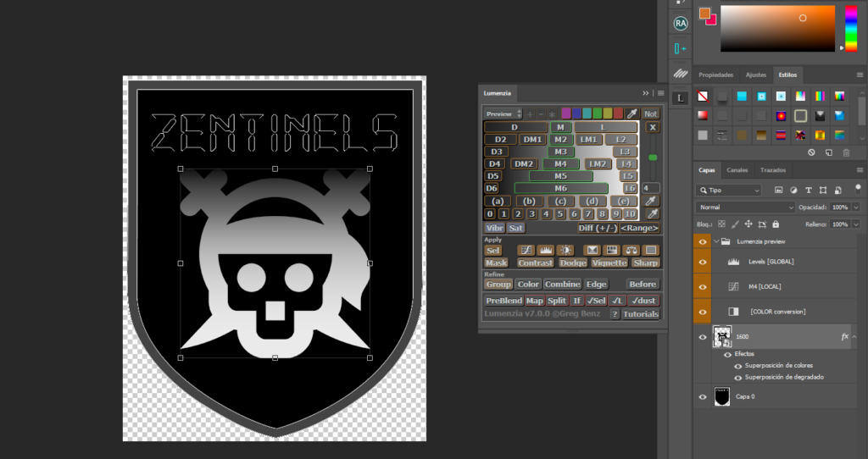Click the M4 luminosity mask button
The height and width of the screenshot is (459, 868).
click(x=556, y=163)
